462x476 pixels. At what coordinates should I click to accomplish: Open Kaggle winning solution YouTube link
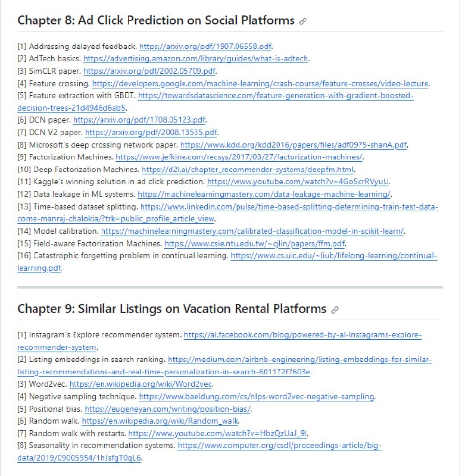coord(298,181)
